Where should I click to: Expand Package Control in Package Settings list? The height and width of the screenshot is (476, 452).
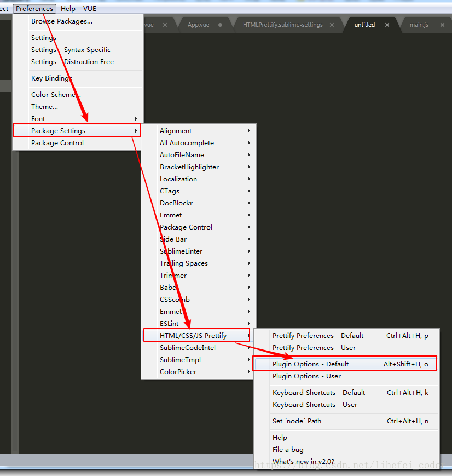point(199,227)
